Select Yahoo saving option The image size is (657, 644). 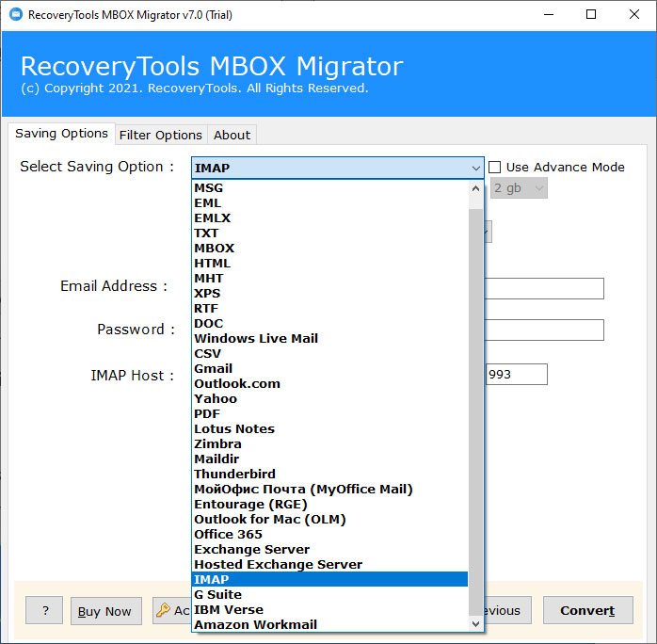tap(329, 399)
